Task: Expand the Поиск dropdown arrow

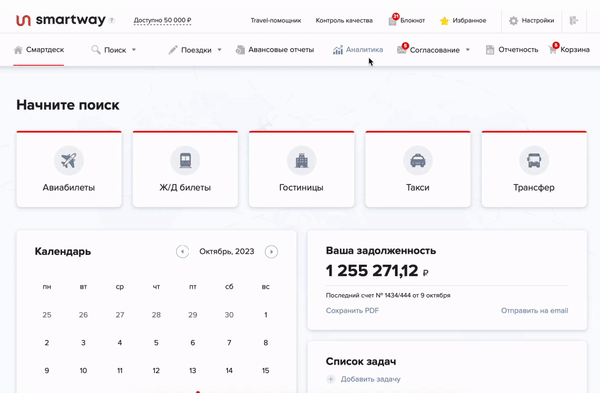Action: 134,50
